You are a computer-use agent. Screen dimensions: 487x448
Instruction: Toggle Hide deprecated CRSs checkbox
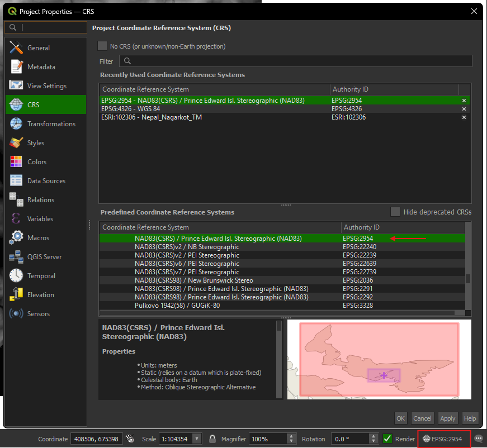click(395, 212)
